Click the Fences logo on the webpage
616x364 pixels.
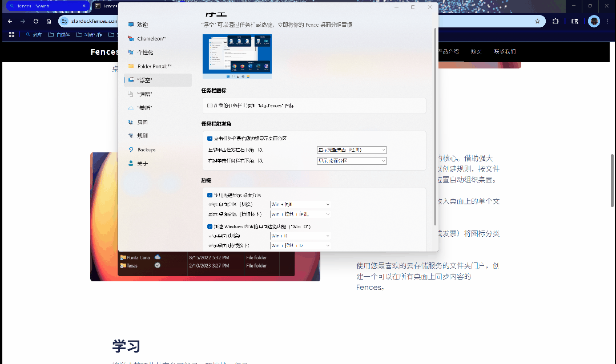(104, 52)
